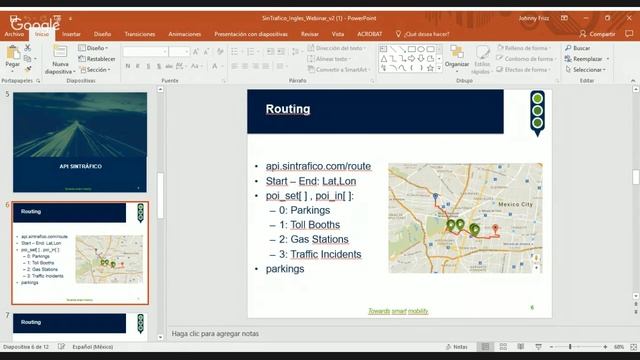Viewport: 640px width, 360px height.
Task: Switch to Presentación con diapositivas tab
Action: point(251,34)
